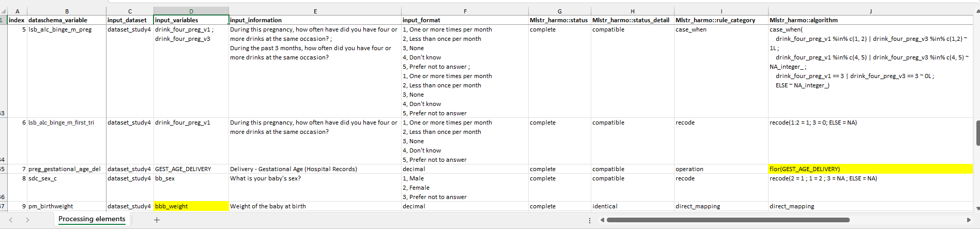This screenshot has height=229, width=980.
Task: Select the 'input_dataset' header cell
Action: (130, 20)
